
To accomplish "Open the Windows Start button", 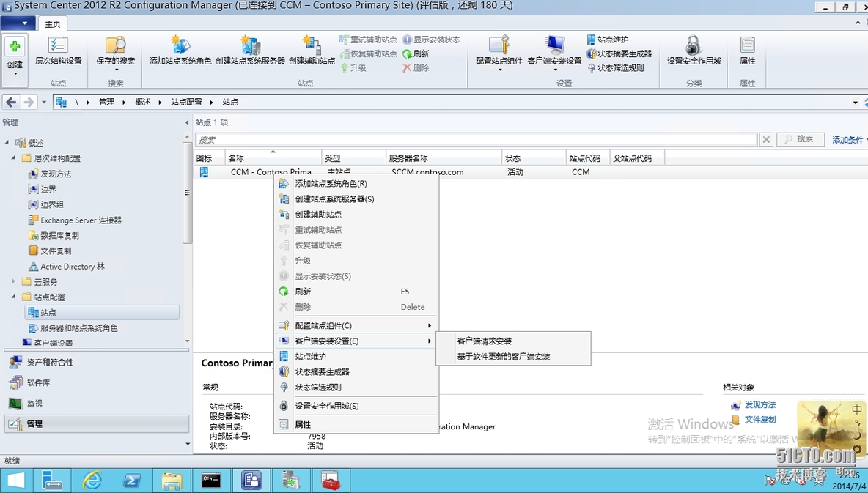I will pos(16,481).
